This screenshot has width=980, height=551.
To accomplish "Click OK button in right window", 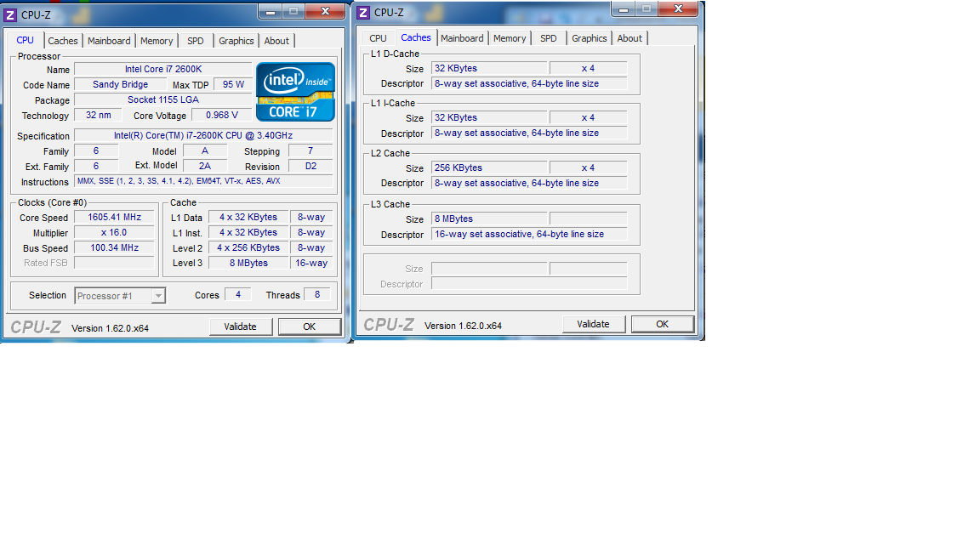I will click(663, 324).
